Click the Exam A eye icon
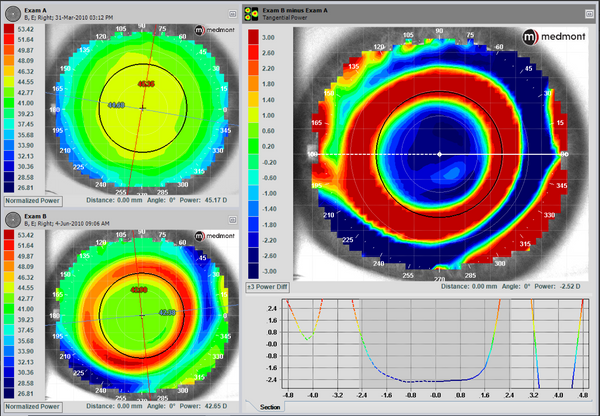 click(x=13, y=13)
